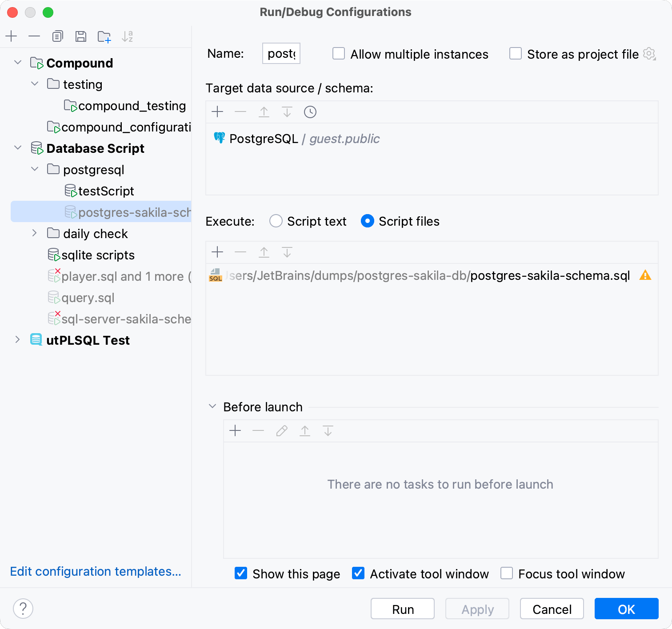This screenshot has height=629, width=672.
Task: Select the Script text option
Action: [x=276, y=221]
